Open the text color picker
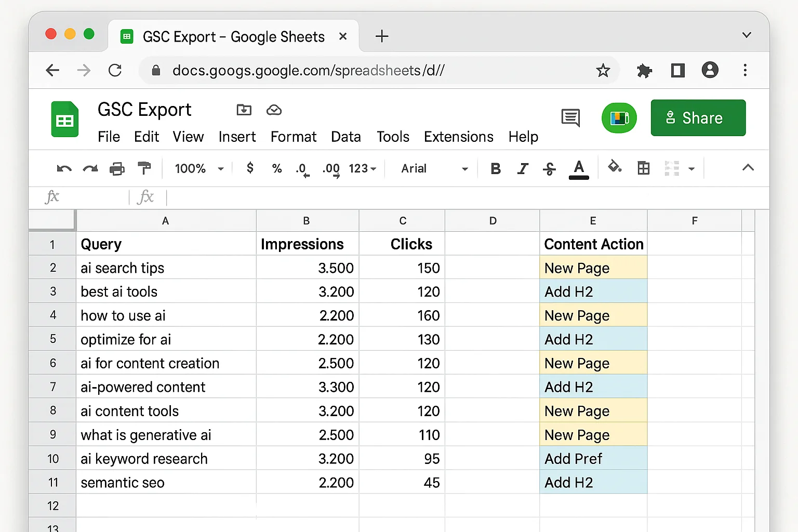The width and height of the screenshot is (798, 532). (578, 168)
